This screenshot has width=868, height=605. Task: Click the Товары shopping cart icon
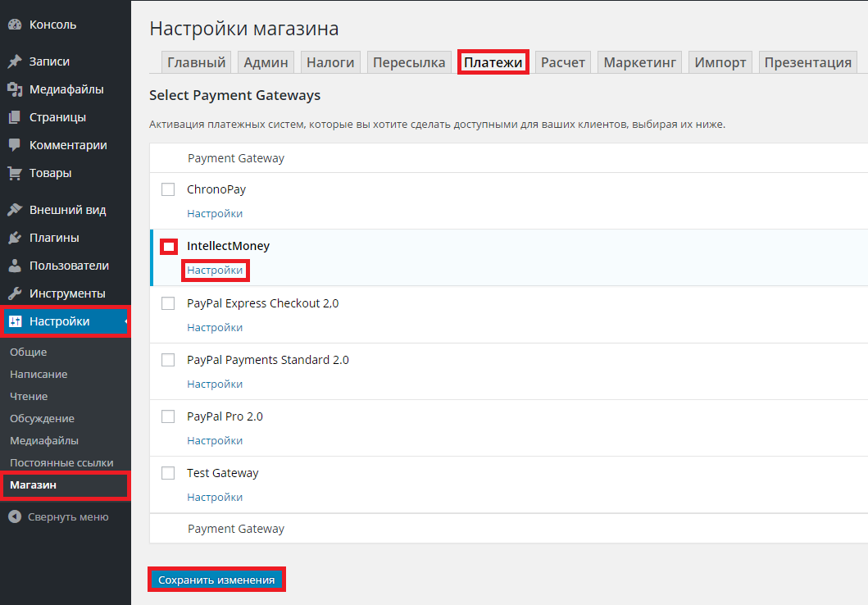tap(15, 173)
